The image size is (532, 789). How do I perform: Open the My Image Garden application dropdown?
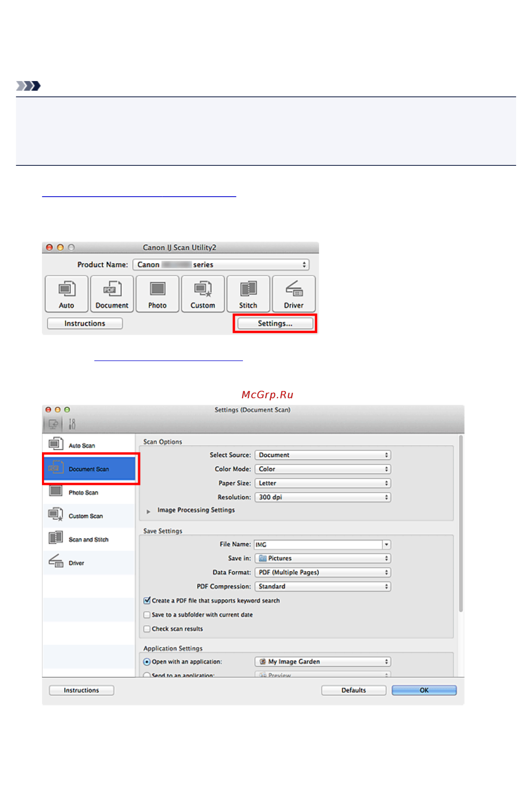pos(323,662)
